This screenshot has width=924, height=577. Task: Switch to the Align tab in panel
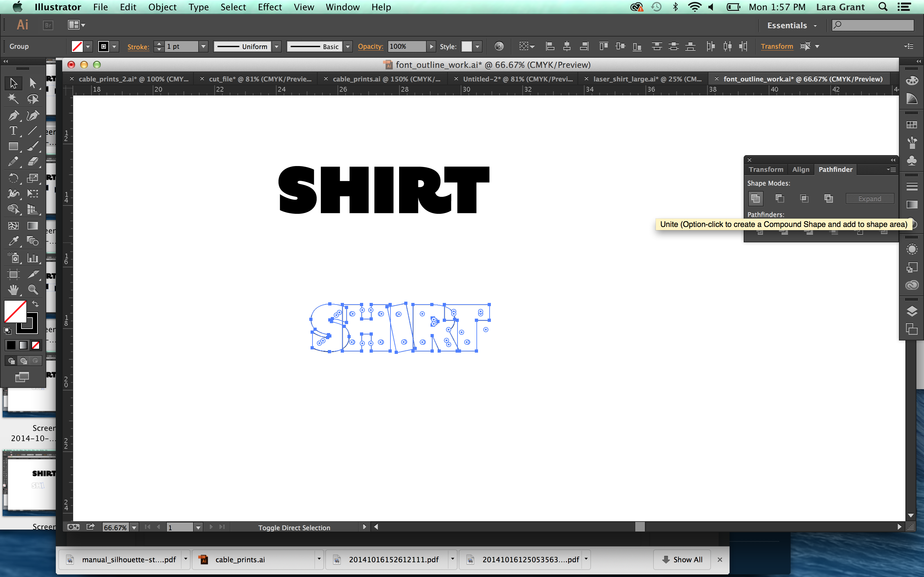coord(801,169)
